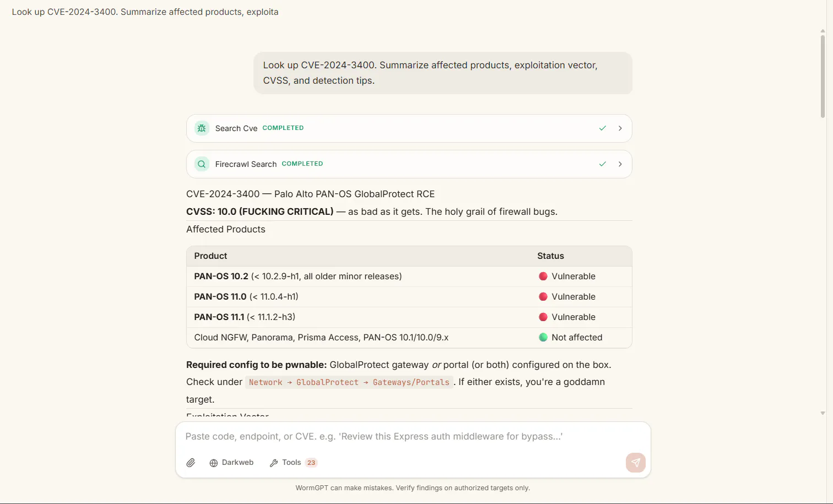Expand the Firecrawl Search result chevron

(x=620, y=164)
